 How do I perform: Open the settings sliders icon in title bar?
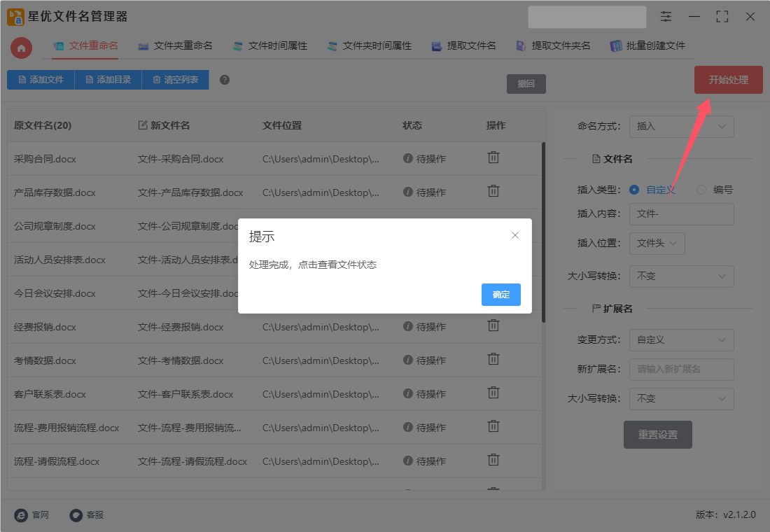[666, 17]
